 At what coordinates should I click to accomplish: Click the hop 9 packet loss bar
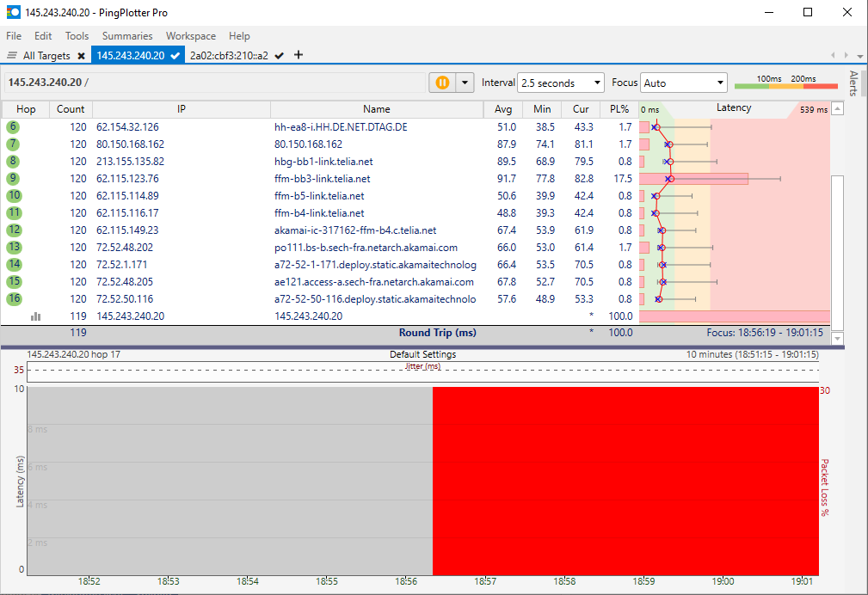tap(693, 179)
